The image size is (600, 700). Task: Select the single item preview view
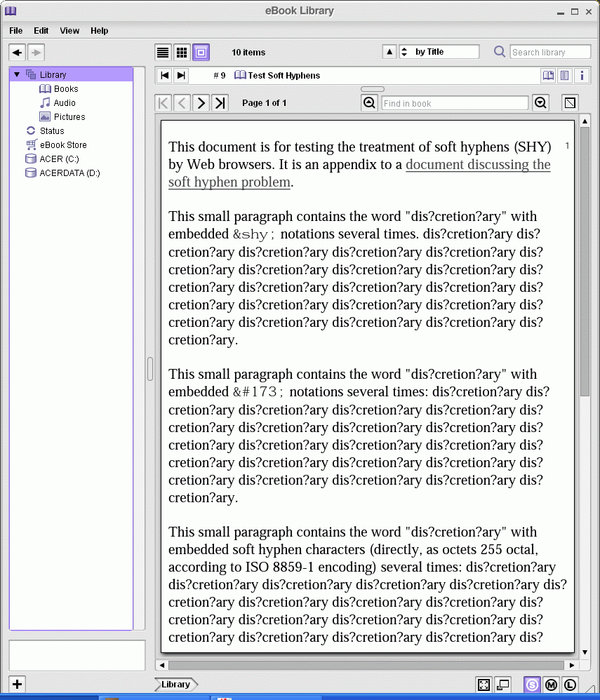201,53
